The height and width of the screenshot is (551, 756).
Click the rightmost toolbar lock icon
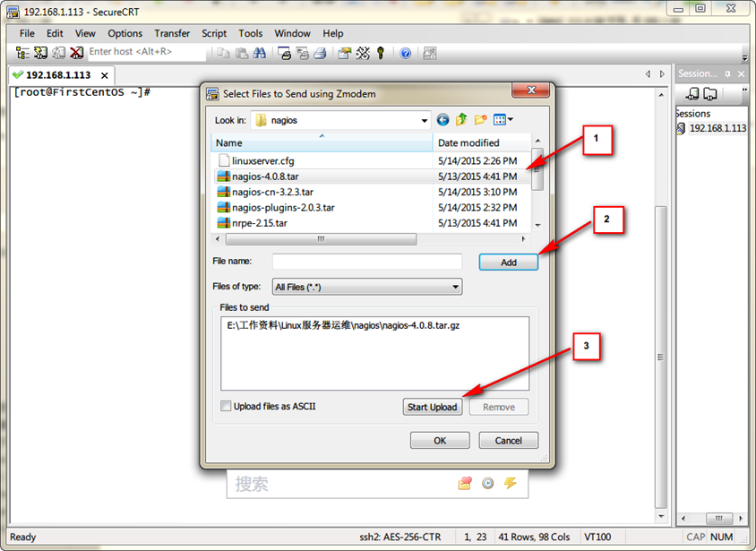click(x=430, y=53)
